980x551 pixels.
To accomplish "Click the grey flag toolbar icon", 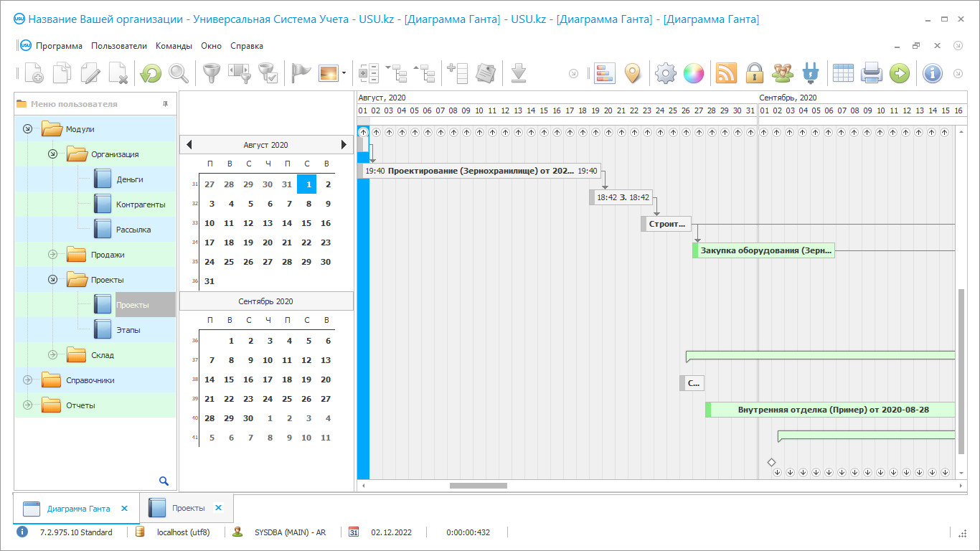I will [x=301, y=72].
